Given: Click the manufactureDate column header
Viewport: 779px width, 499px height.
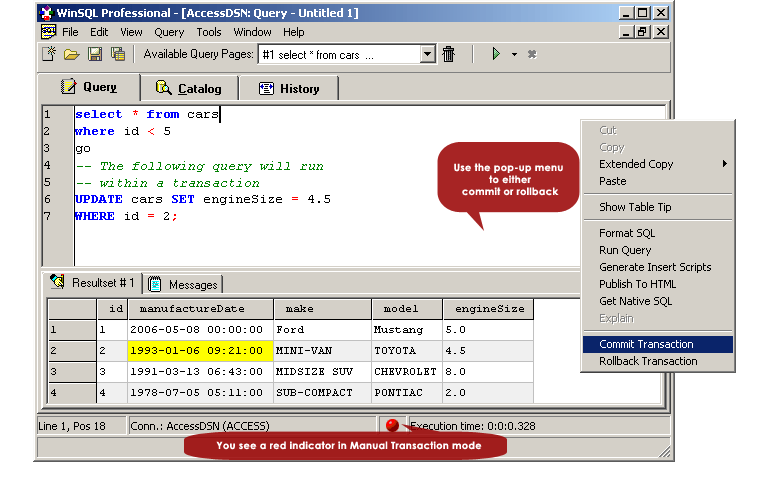Looking at the screenshot, I should [x=200, y=309].
